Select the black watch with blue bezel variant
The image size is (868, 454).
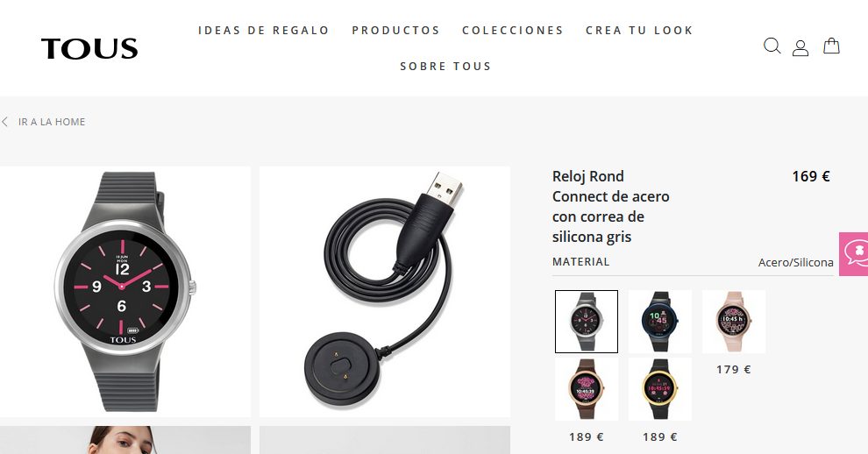[660, 322]
